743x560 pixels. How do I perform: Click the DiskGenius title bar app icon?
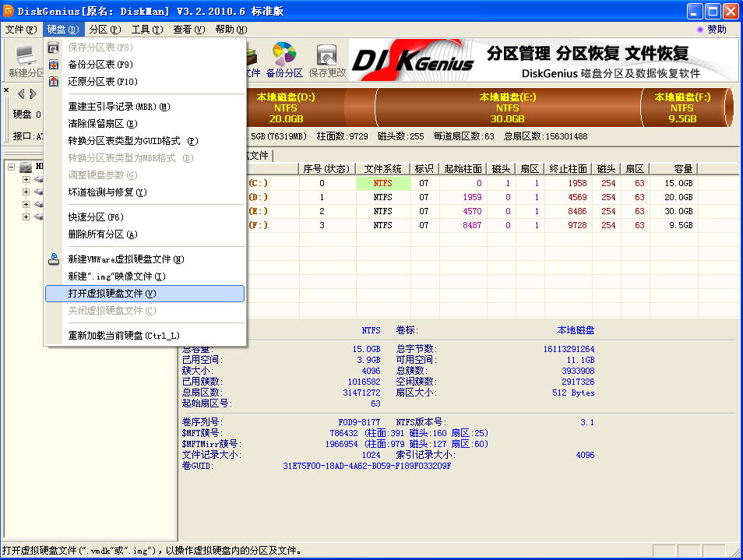point(8,10)
